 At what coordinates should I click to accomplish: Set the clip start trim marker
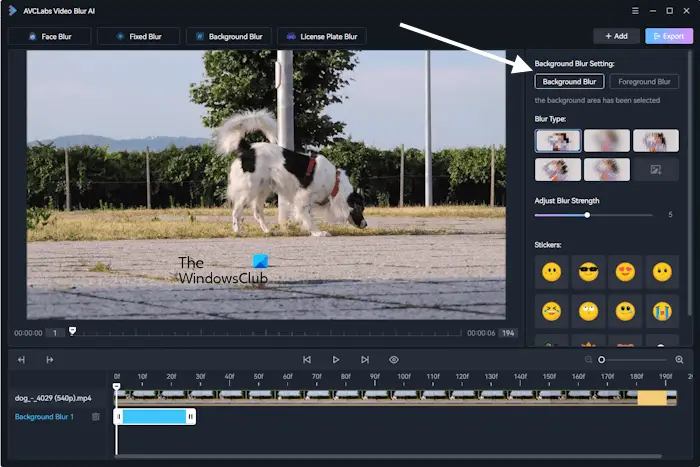click(22, 359)
